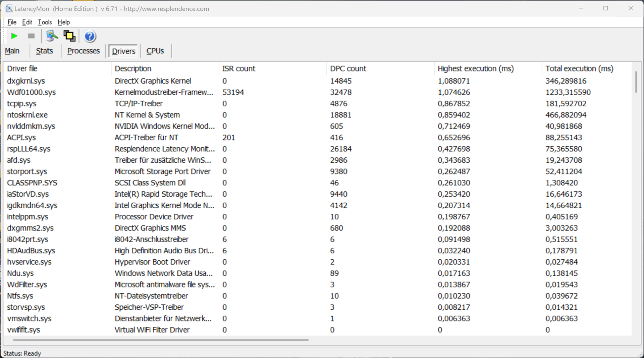Open the Help menu
644x358 pixels.
[63, 22]
